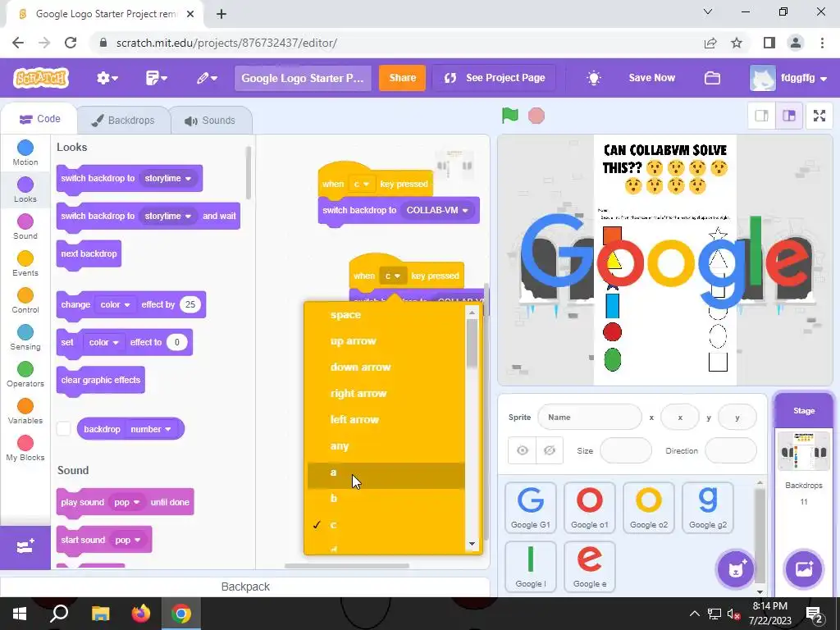Click the orange Share button
This screenshot has height=630, width=840.
(402, 78)
